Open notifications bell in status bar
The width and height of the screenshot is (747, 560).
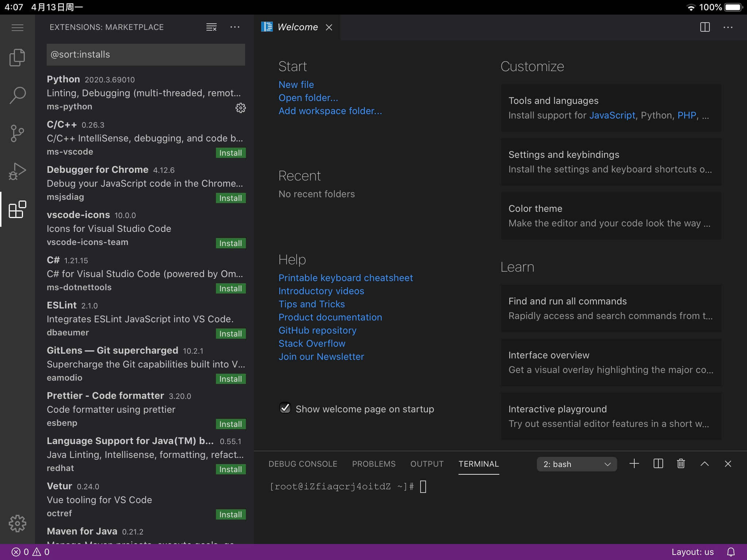[731, 552]
